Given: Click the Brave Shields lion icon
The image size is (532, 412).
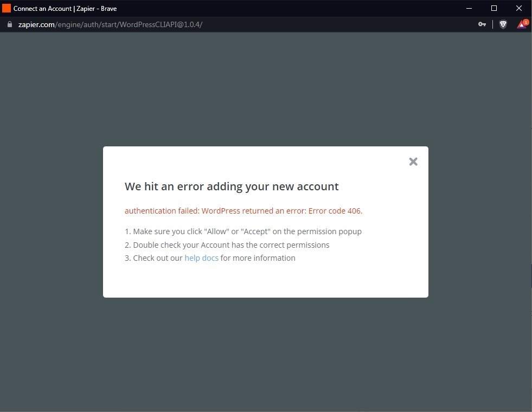Looking at the screenshot, I should pyautogui.click(x=503, y=24).
